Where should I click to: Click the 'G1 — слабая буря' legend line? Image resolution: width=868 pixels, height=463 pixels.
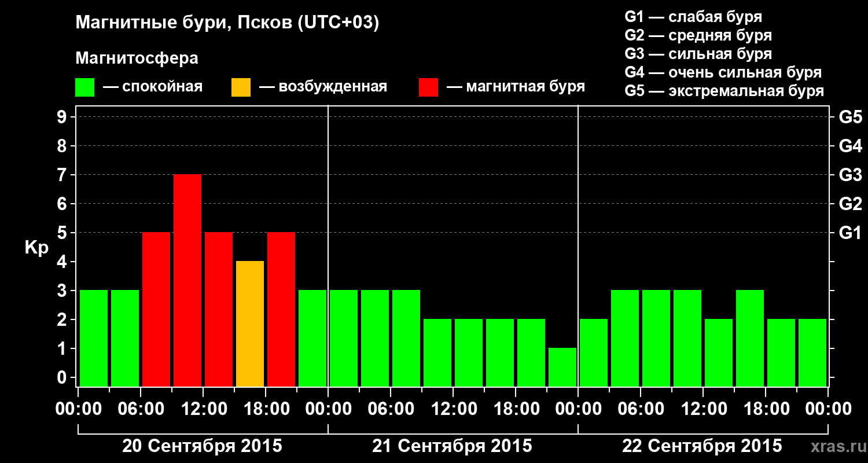693,17
